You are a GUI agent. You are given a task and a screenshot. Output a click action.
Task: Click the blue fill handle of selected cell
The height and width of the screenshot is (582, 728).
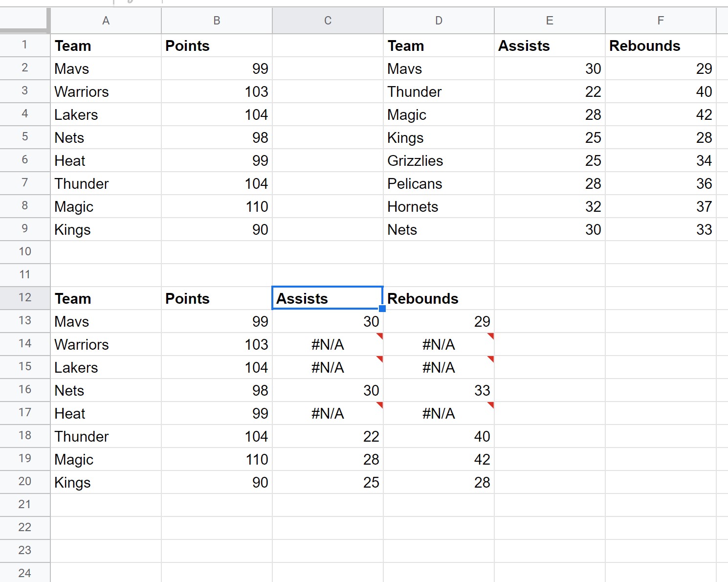[382, 309]
